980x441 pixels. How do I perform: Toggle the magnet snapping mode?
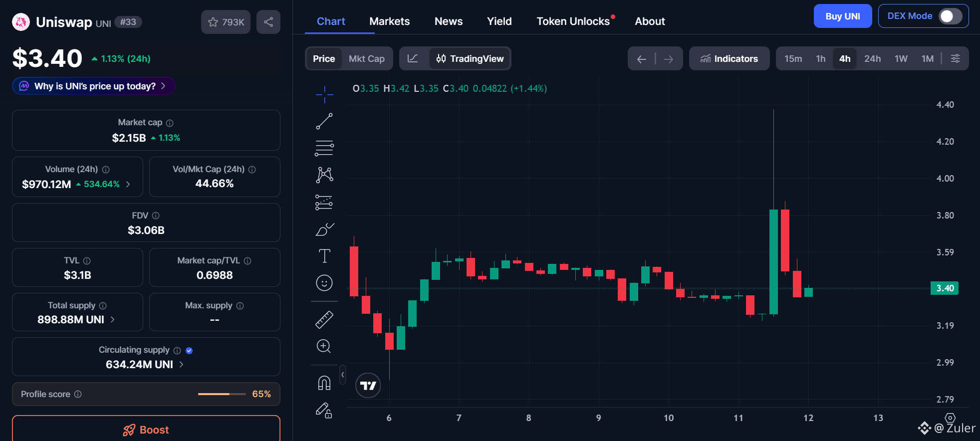324,383
